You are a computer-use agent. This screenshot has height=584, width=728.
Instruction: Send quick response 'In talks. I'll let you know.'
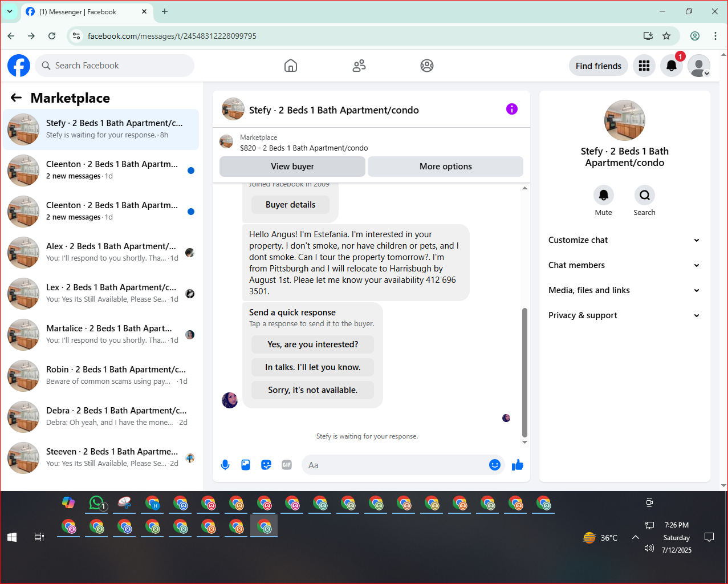tap(313, 367)
